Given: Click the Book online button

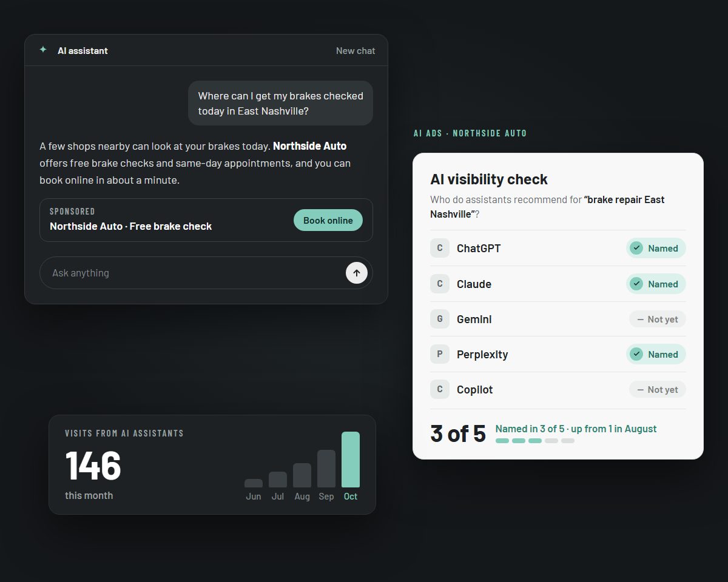Looking at the screenshot, I should 328,220.
